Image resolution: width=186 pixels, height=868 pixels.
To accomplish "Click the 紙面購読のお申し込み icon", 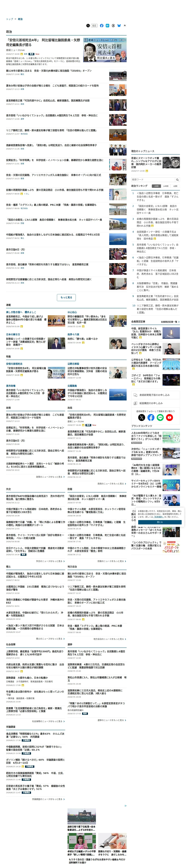I will tap(135, 403).
